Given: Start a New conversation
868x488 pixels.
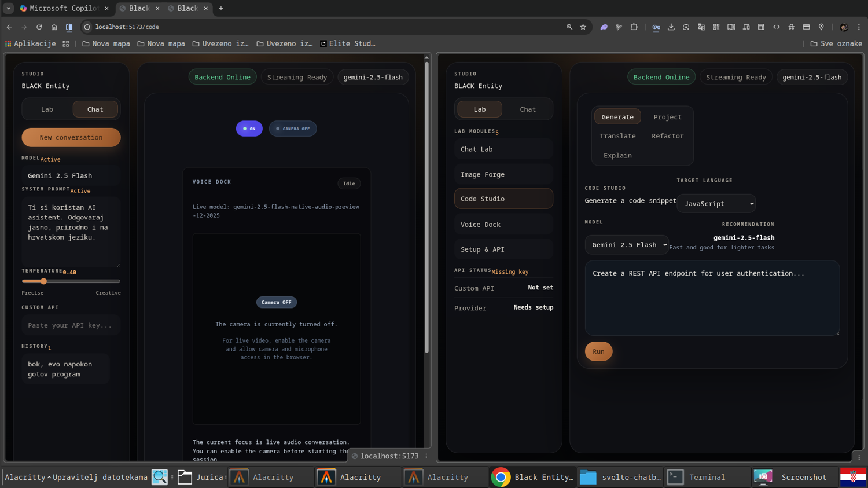Looking at the screenshot, I should coord(71,137).
